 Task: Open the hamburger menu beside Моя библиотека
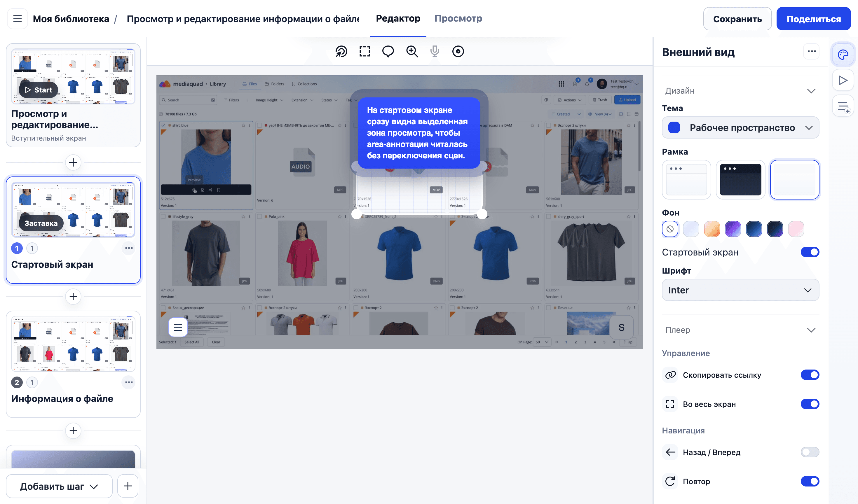pos(18,19)
